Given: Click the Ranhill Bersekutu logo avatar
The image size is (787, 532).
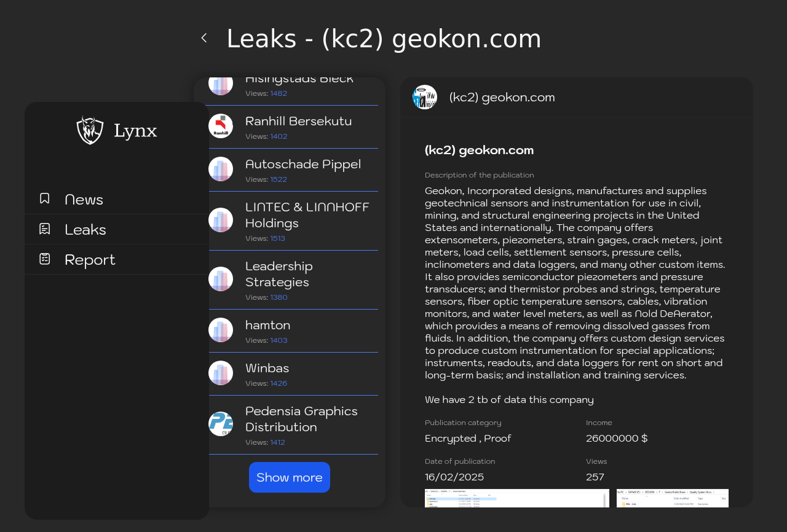Looking at the screenshot, I should click(x=221, y=126).
